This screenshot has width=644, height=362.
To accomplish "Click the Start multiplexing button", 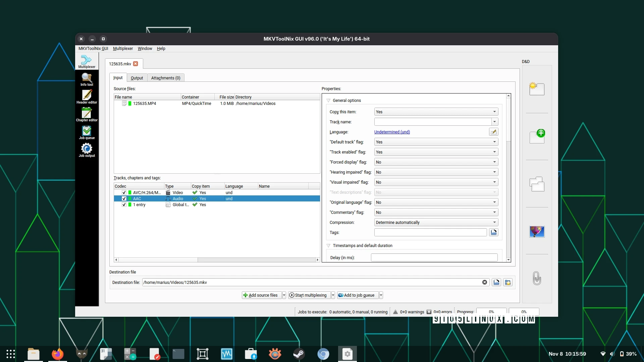I will click(309, 295).
